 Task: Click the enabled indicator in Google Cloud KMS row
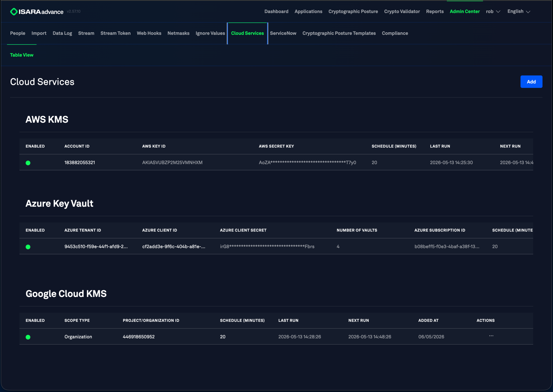point(28,337)
